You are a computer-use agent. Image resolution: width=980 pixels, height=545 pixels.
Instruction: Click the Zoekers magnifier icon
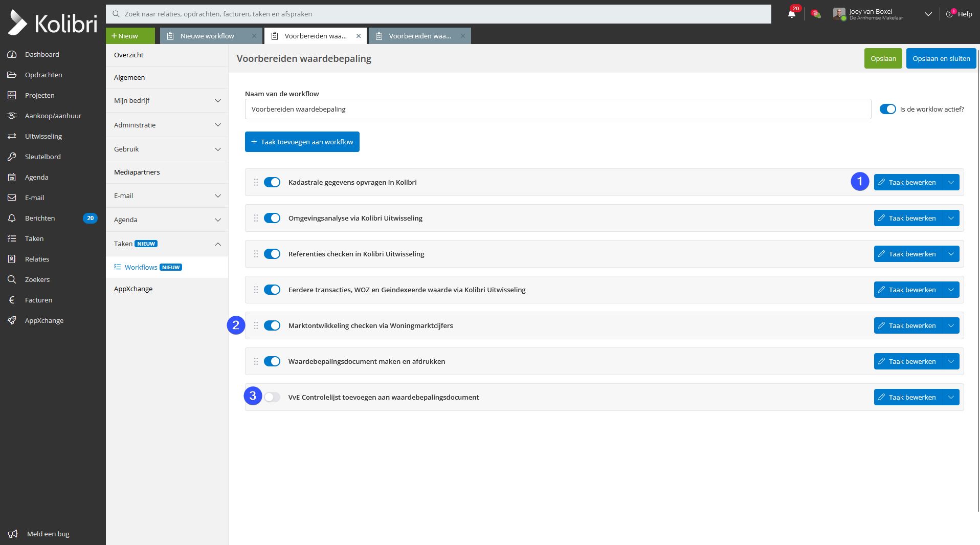[12, 279]
